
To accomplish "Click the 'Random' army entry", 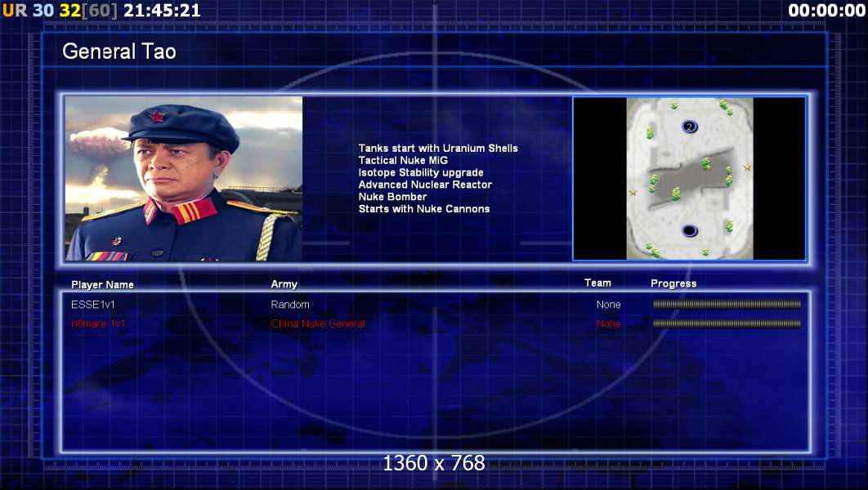I will (x=290, y=305).
